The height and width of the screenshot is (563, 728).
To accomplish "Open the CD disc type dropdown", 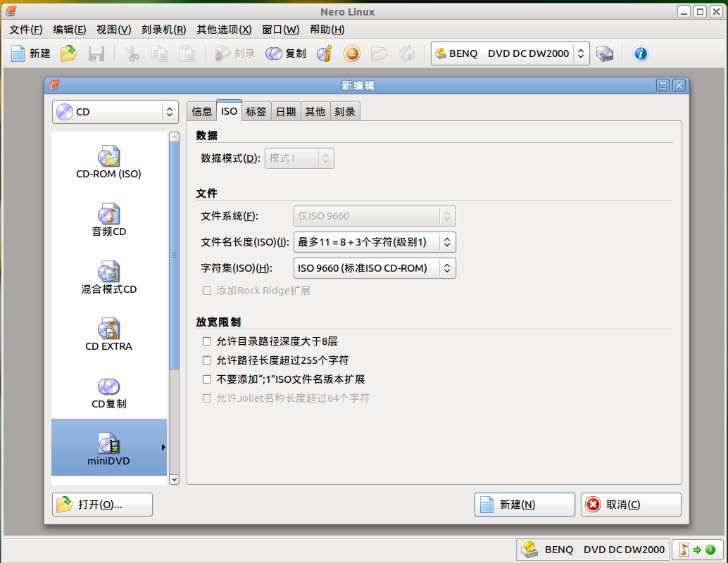I will click(x=115, y=112).
